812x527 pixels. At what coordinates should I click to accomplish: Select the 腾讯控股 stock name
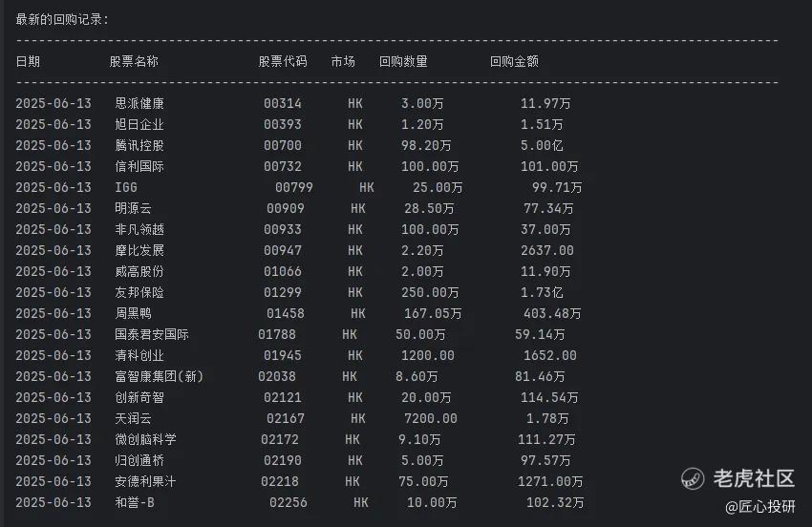(139, 145)
